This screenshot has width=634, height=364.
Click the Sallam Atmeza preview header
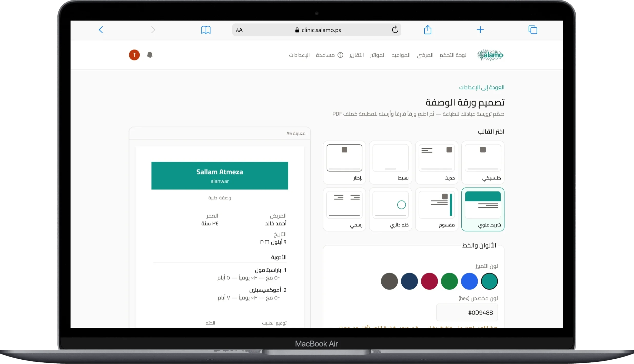tap(220, 176)
